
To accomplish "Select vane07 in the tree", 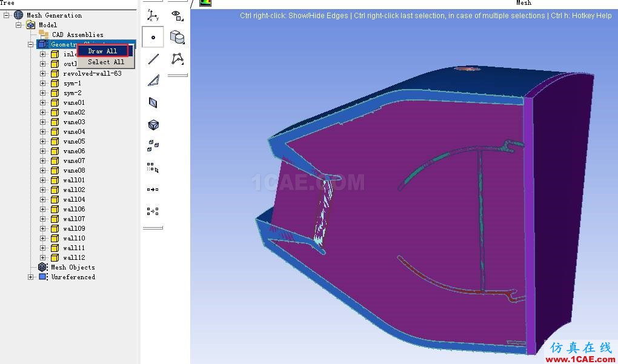I will pyautogui.click(x=74, y=160).
